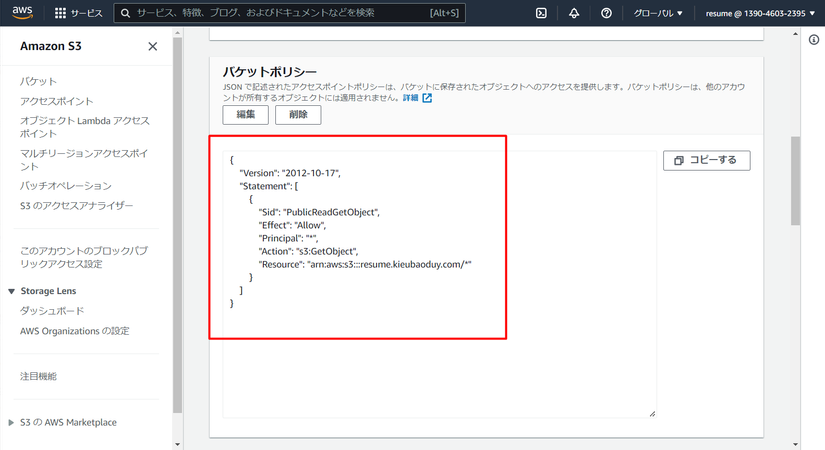Close the Amazon S3 side panel
Screen dimensions: 825x450
[x=153, y=46]
